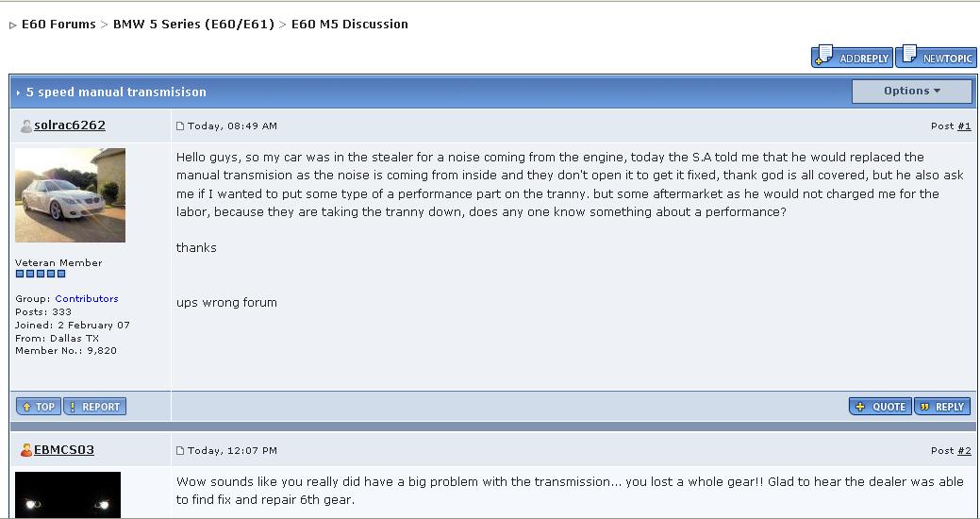Viewport: 980px width, 519px height.
Task: Start a new topic with NEWTOPIC
Action: (x=936, y=57)
